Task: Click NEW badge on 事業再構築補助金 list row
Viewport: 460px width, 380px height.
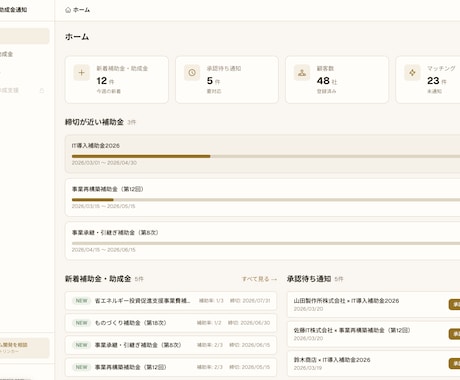Action: pos(82,367)
